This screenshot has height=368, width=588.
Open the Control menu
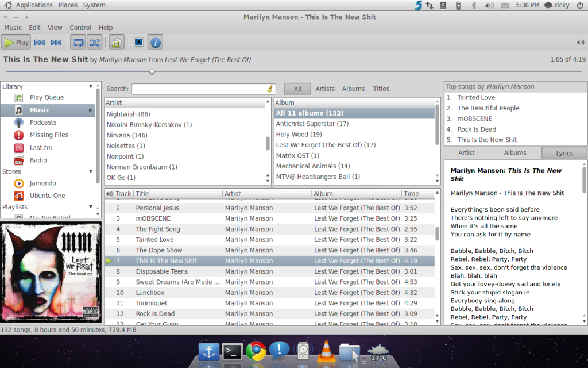click(x=80, y=28)
